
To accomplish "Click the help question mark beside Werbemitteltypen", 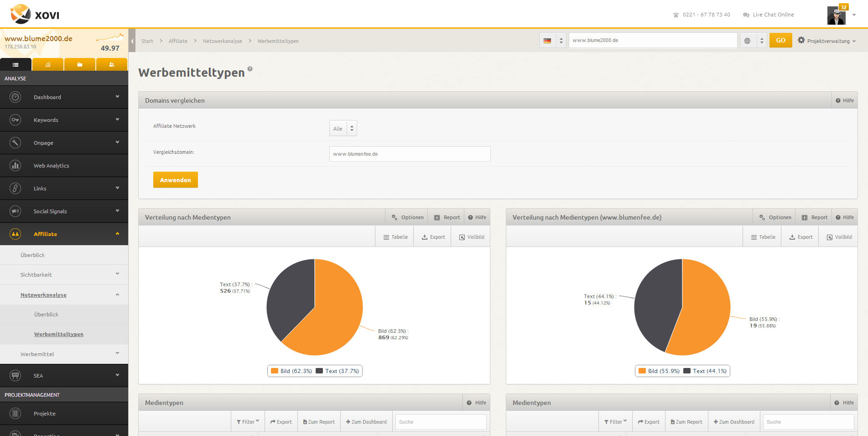I will [x=250, y=69].
